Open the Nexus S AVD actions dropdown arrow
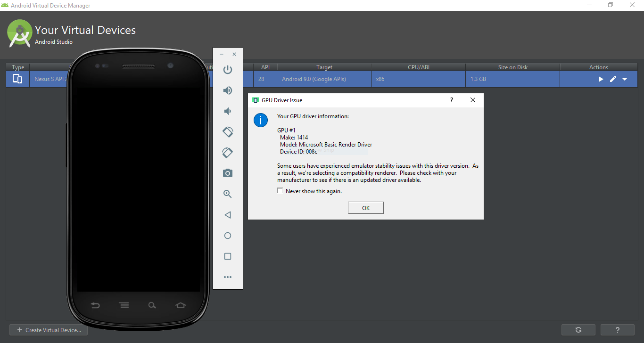The height and width of the screenshot is (343, 644). [x=625, y=79]
